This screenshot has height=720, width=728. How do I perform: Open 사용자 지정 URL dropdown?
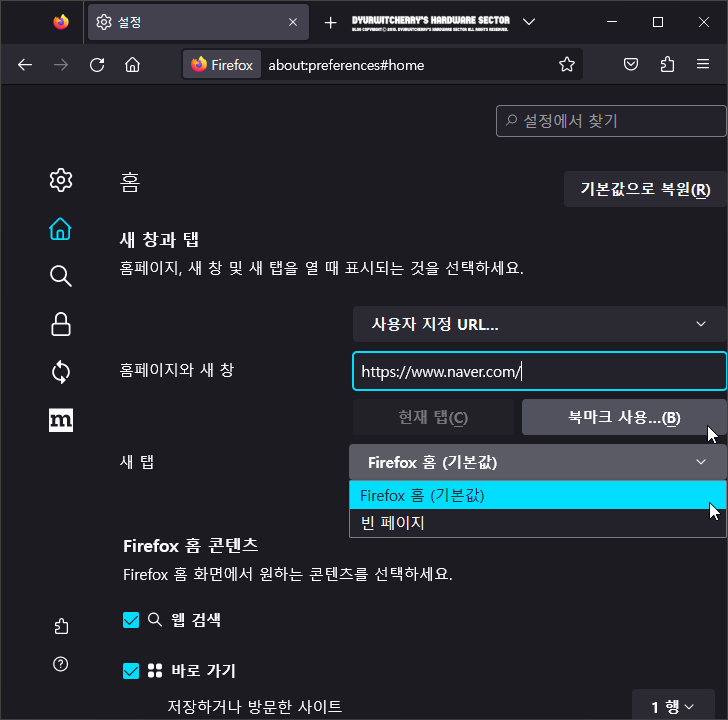click(x=539, y=324)
